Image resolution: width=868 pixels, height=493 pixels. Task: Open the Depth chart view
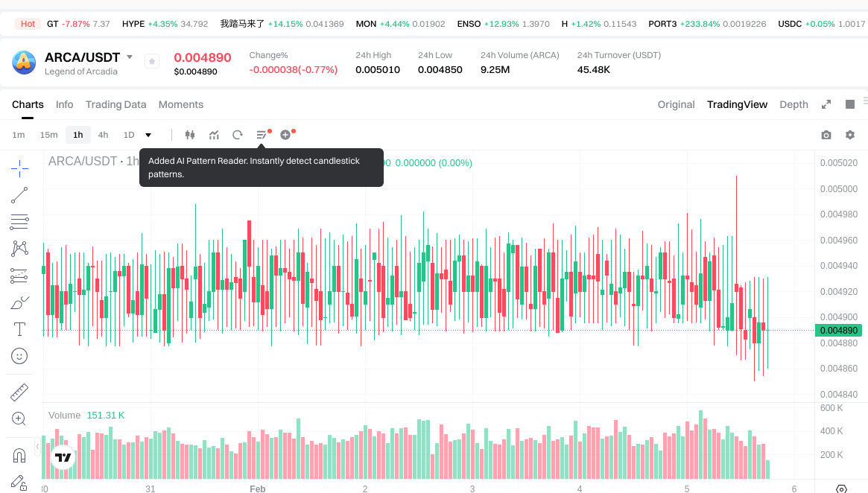click(793, 104)
